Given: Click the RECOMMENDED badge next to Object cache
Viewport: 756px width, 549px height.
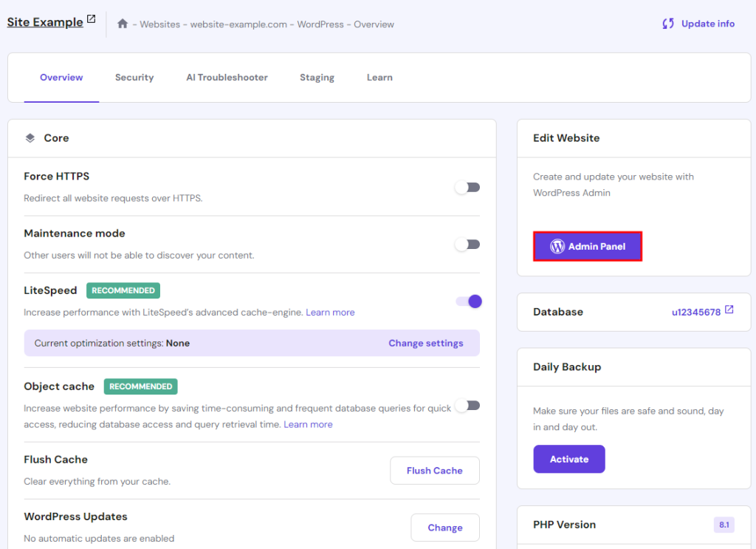Looking at the screenshot, I should coord(140,386).
